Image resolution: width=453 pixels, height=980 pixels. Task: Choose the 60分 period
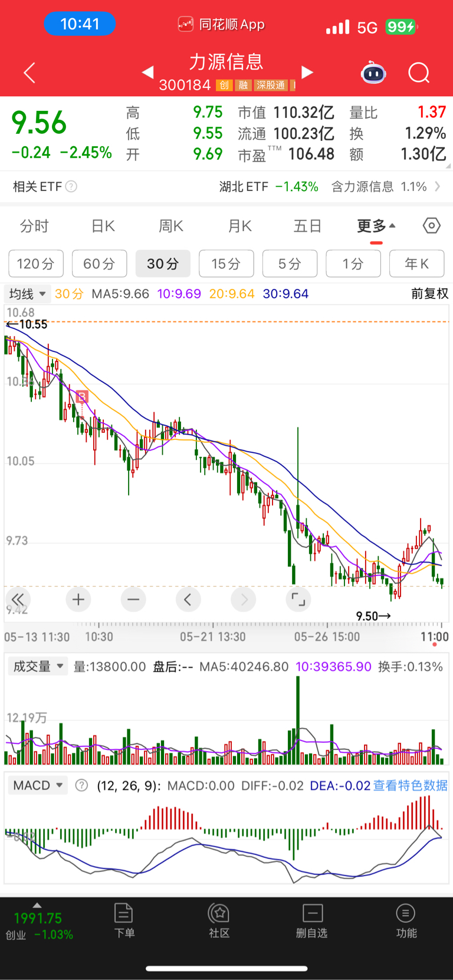click(x=99, y=264)
